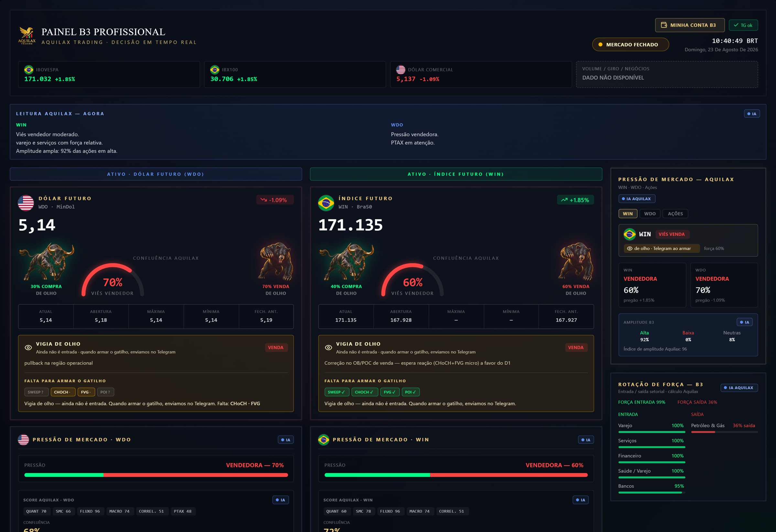
Task: Open Minha Conta B3
Action: click(690, 25)
